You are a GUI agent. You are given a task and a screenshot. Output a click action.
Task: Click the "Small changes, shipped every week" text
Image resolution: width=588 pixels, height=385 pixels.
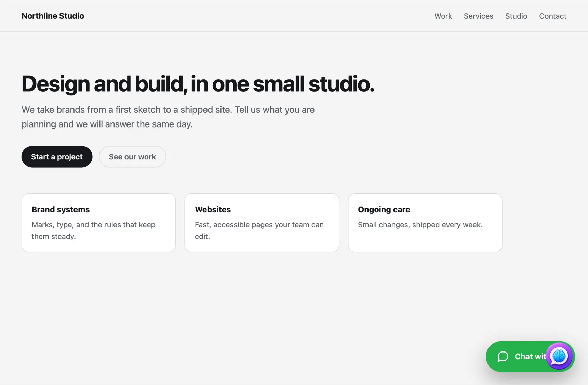420,225
